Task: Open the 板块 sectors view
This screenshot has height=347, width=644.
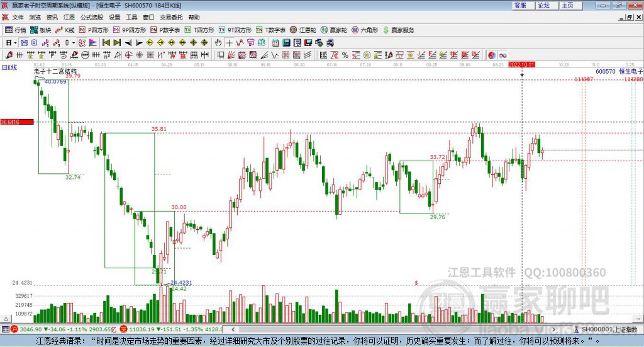Action: [40, 30]
